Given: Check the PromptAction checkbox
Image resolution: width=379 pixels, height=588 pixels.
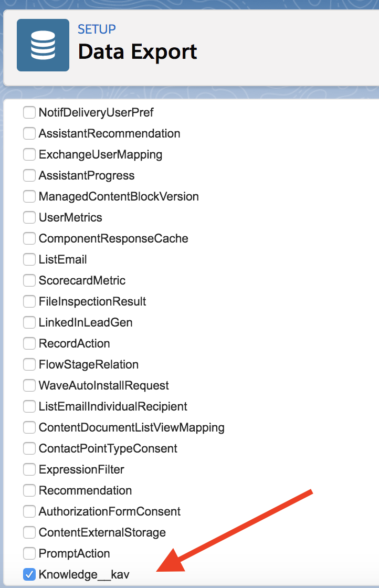Looking at the screenshot, I should pyautogui.click(x=29, y=553).
